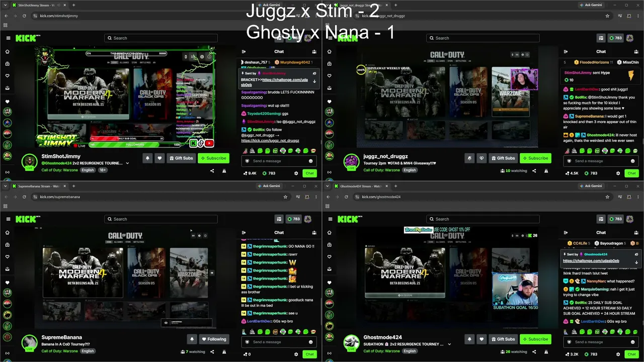Bookmark the juggz_not_druggz page with the star

point(607,16)
